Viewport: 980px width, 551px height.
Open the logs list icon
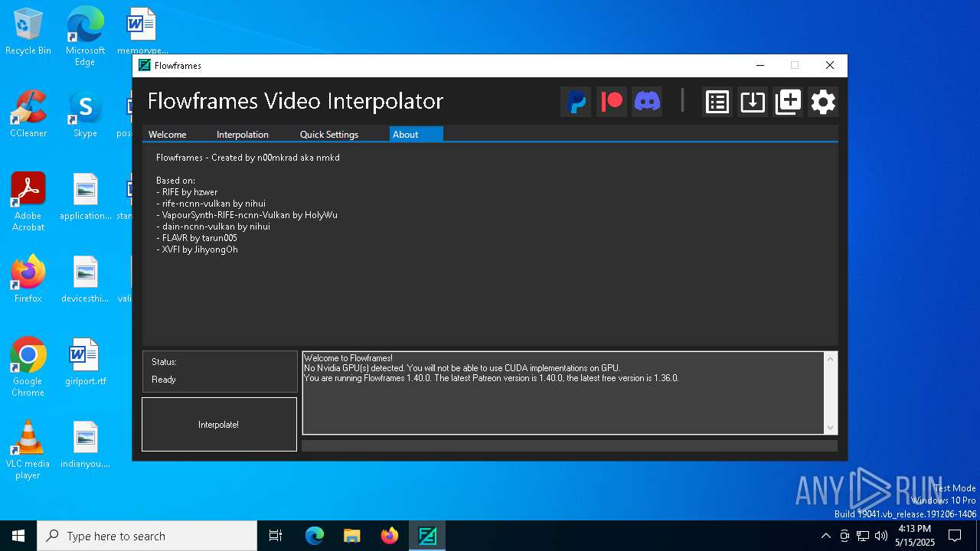point(717,102)
